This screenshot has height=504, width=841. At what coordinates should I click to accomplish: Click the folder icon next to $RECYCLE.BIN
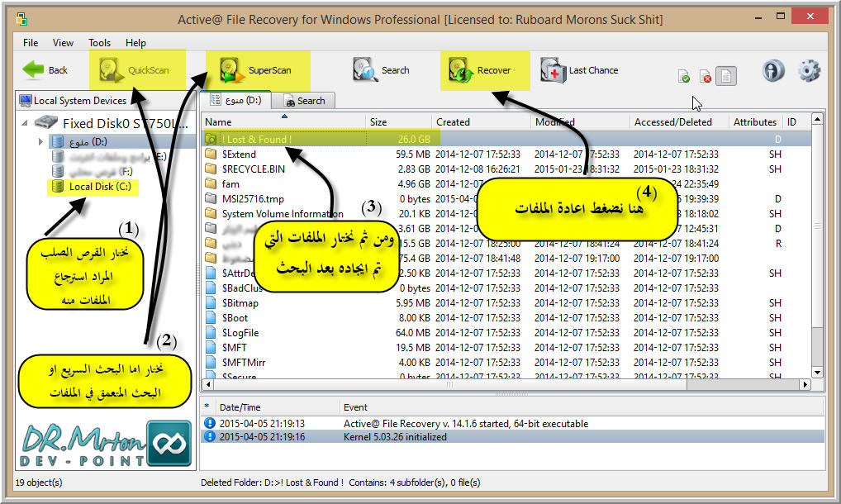point(211,169)
